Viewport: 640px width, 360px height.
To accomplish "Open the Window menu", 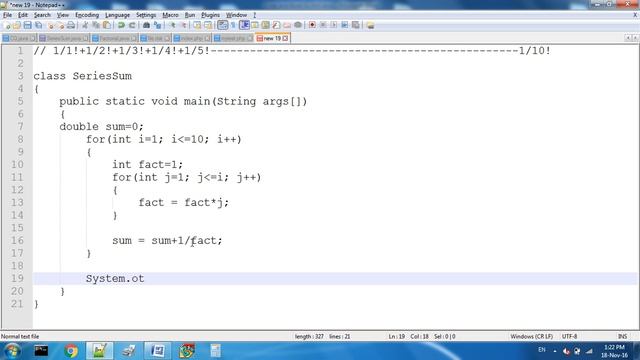I will 236,15.
